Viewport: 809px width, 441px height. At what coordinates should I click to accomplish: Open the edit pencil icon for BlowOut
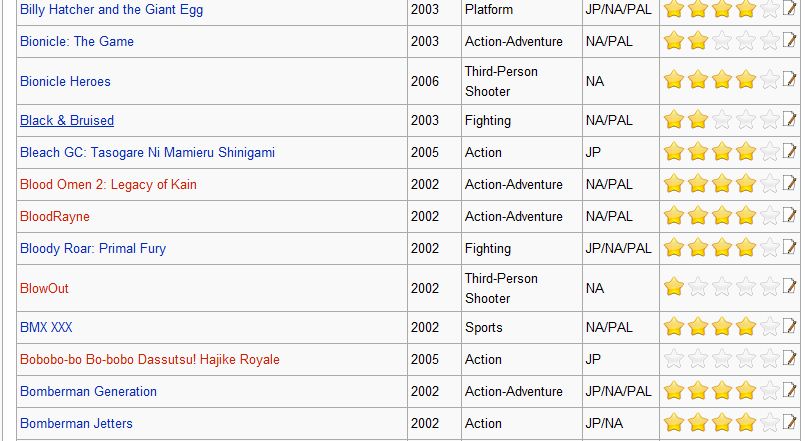789,286
